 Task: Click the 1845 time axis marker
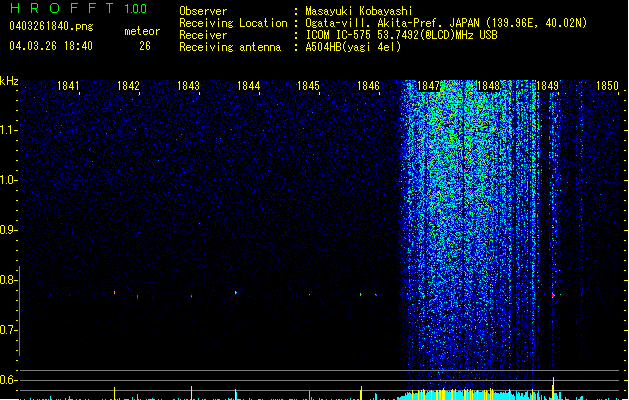pyautogui.click(x=308, y=86)
